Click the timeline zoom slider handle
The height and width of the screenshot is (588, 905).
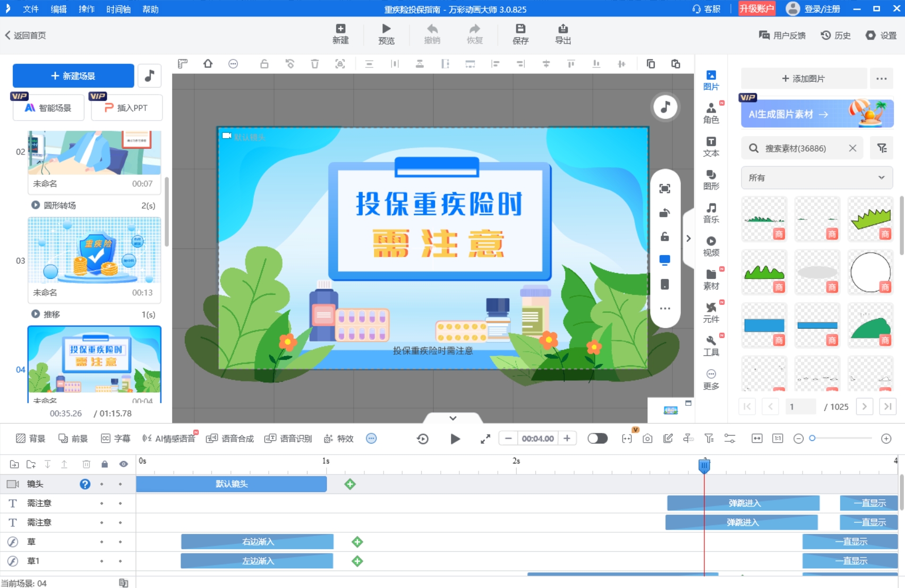tap(812, 439)
